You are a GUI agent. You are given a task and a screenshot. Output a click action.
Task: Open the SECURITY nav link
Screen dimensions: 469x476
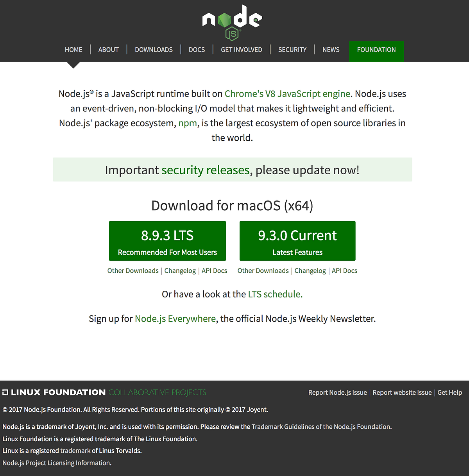pyautogui.click(x=292, y=50)
